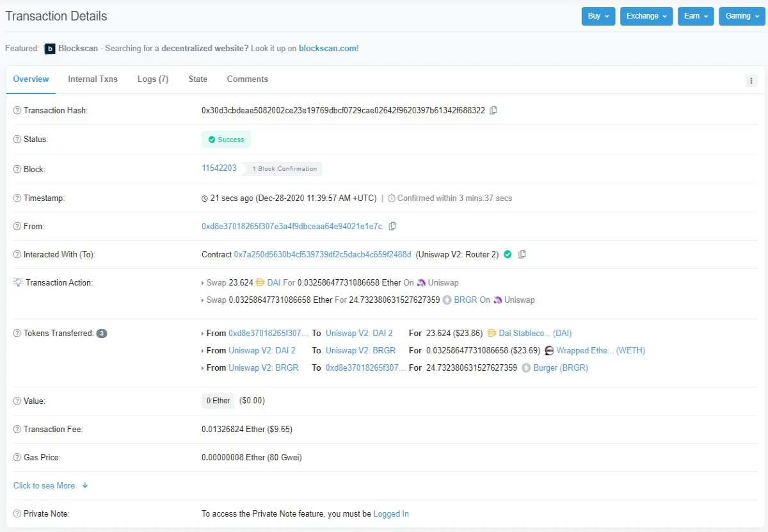Click the help icon beside From
This screenshot has width=768, height=532.
(x=17, y=227)
